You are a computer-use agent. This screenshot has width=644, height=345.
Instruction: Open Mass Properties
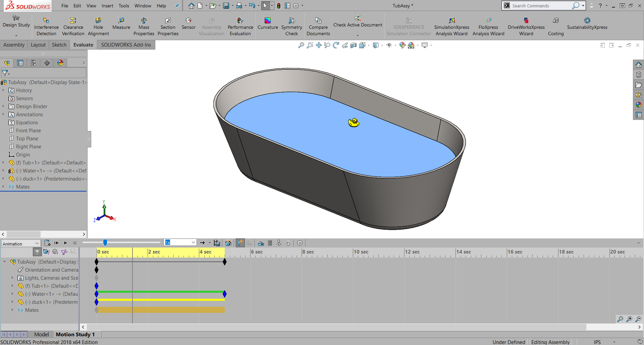tap(144, 26)
